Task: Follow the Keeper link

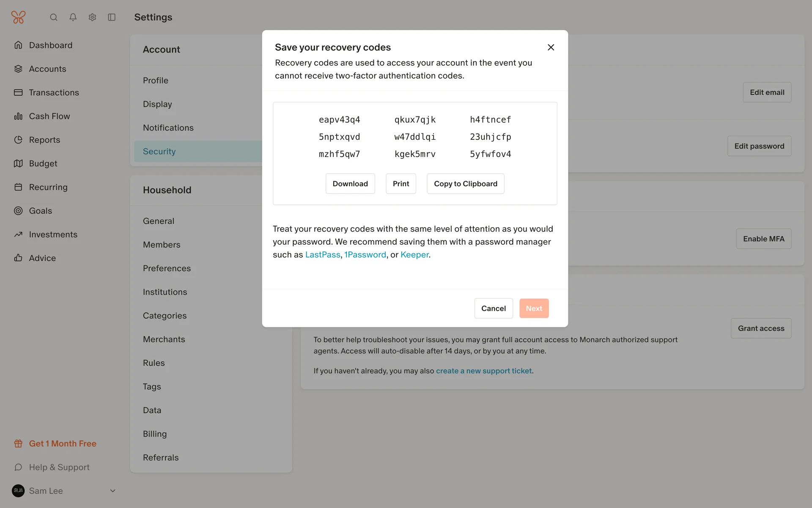Action: pos(414,255)
